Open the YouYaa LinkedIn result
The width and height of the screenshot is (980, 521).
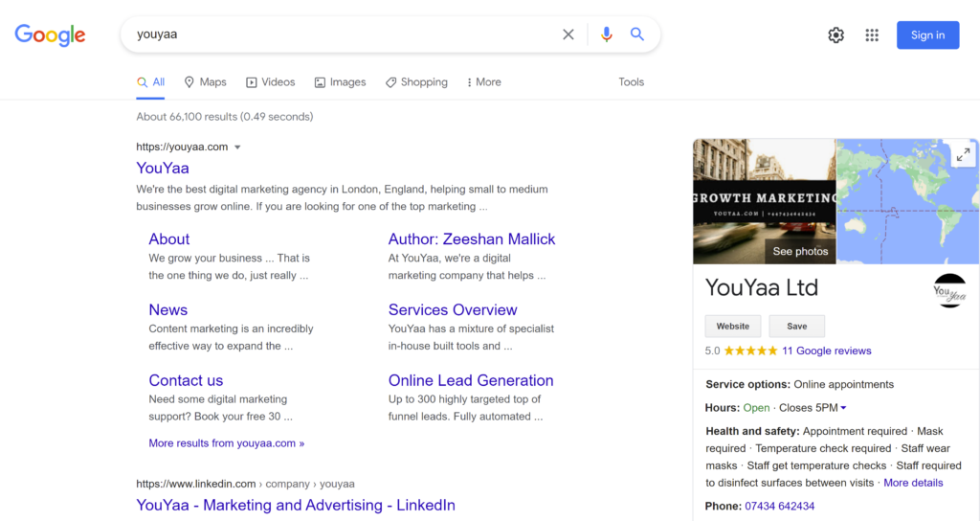296,506
